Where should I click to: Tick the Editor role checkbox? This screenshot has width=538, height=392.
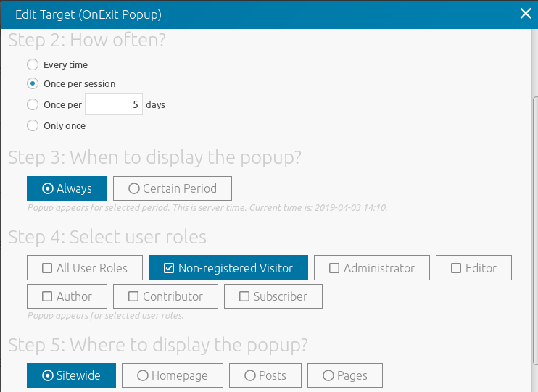point(473,268)
